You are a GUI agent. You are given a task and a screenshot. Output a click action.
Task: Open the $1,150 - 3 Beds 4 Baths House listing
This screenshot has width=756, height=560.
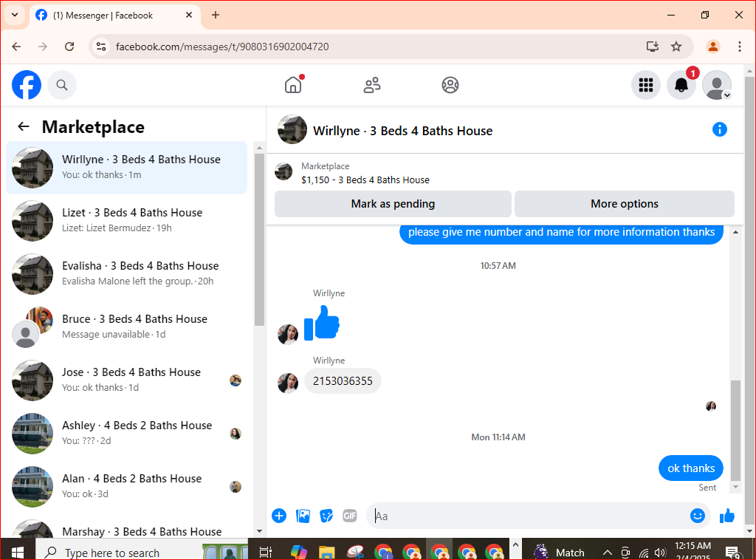pos(365,180)
